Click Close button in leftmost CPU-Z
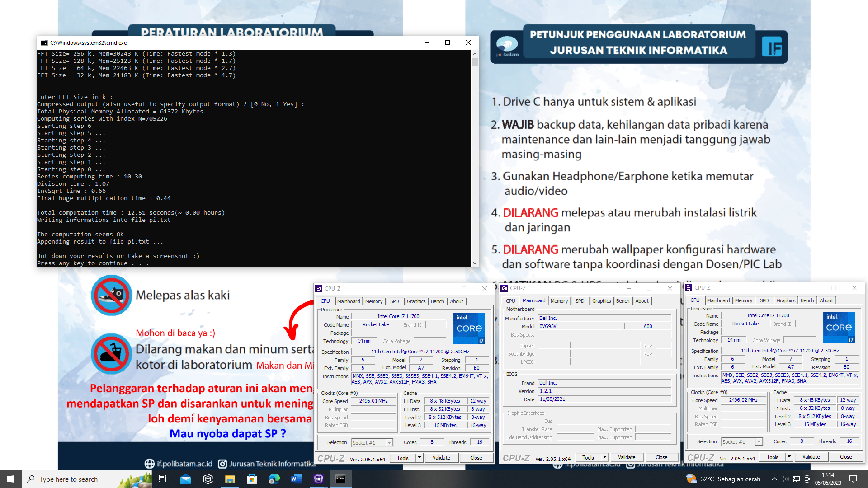The image size is (868, 488). [476, 458]
